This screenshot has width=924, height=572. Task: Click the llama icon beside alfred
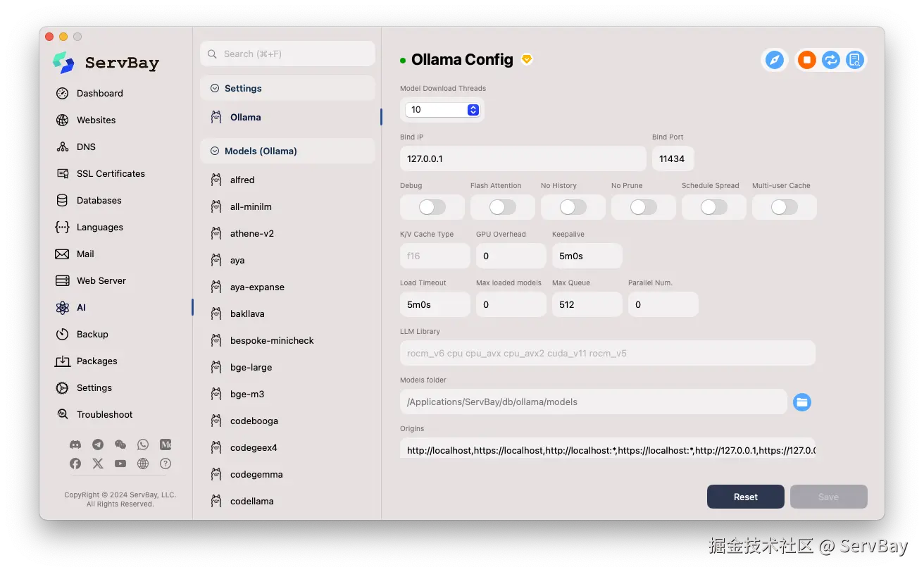click(x=216, y=180)
